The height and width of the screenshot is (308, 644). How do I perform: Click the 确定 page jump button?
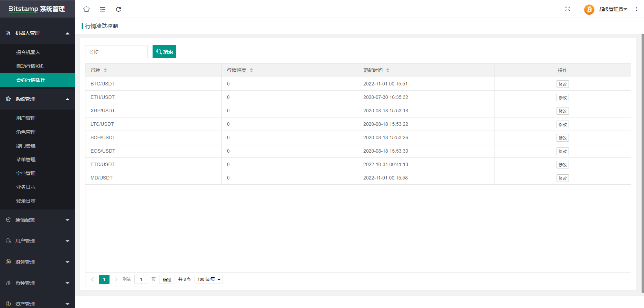pyautogui.click(x=167, y=279)
